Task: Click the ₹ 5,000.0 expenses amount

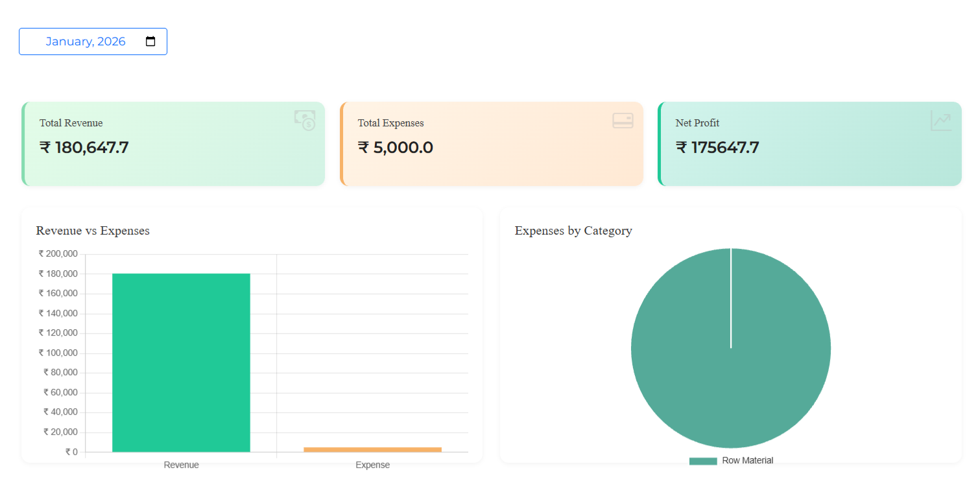Action: [396, 148]
